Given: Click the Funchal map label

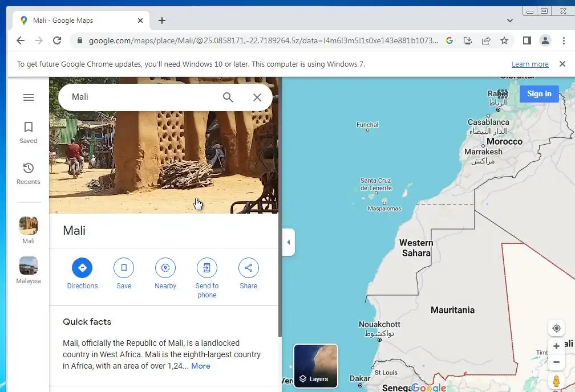Looking at the screenshot, I should [367, 125].
